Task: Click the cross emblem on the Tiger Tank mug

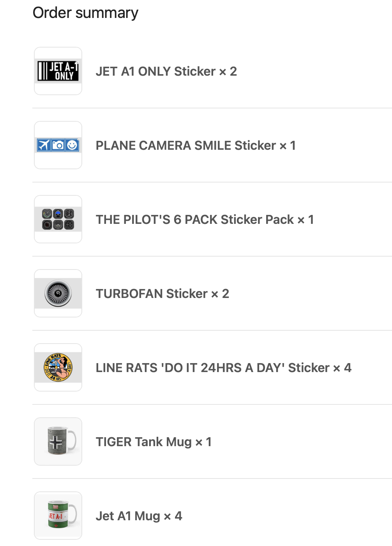Action: [55, 442]
